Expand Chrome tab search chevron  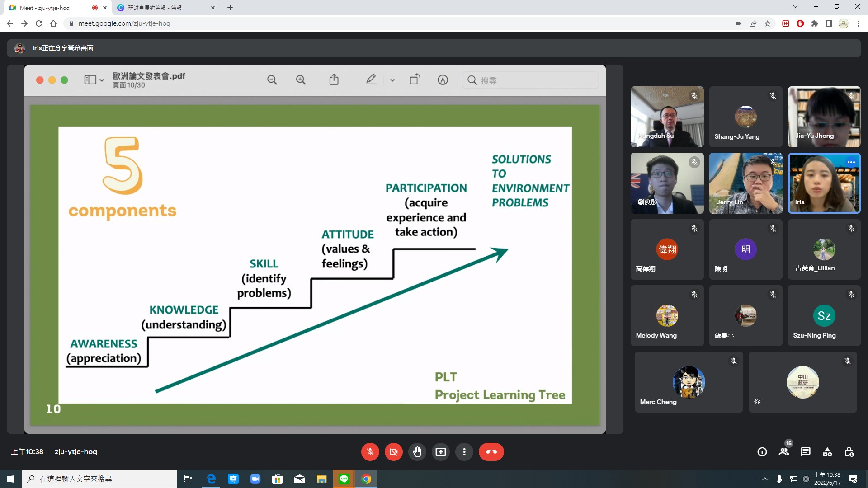[795, 7]
